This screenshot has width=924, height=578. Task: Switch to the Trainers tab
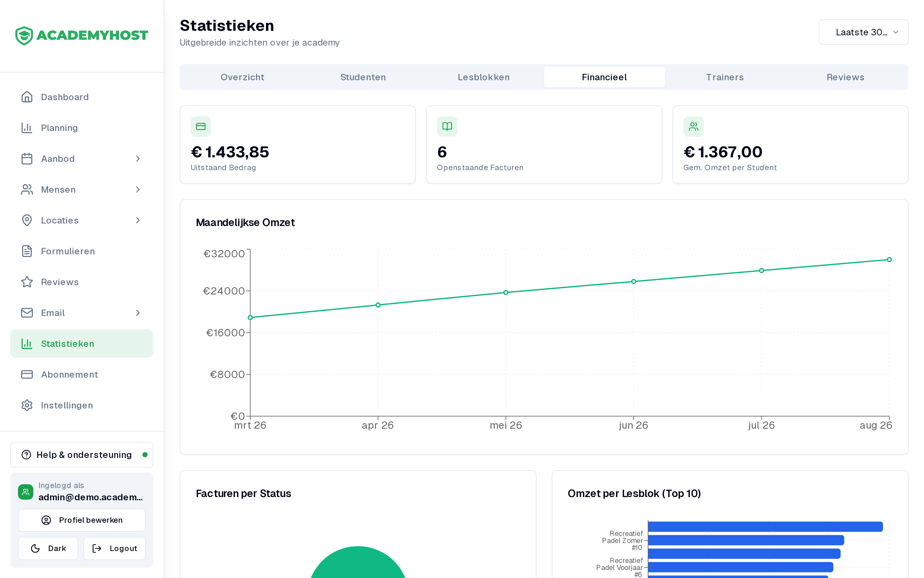click(x=725, y=77)
